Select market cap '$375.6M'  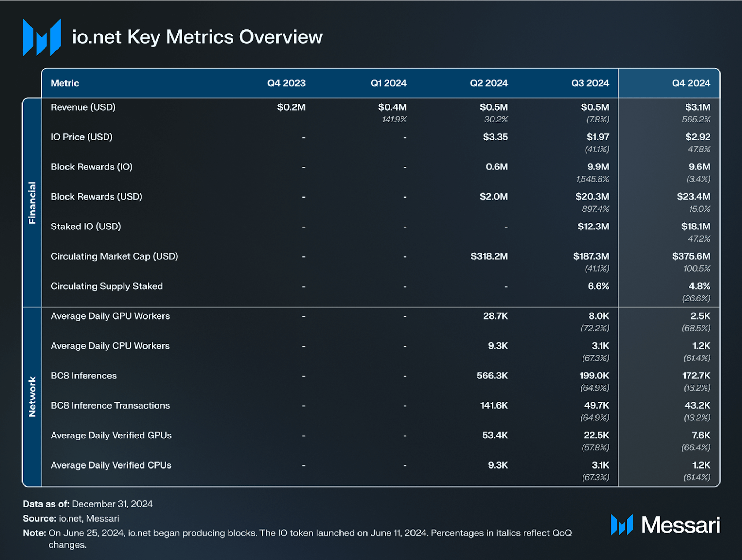[691, 256]
